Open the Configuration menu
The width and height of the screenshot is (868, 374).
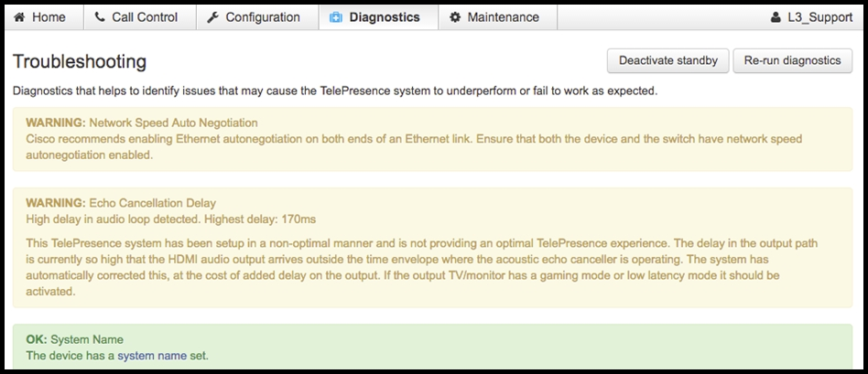(257, 17)
